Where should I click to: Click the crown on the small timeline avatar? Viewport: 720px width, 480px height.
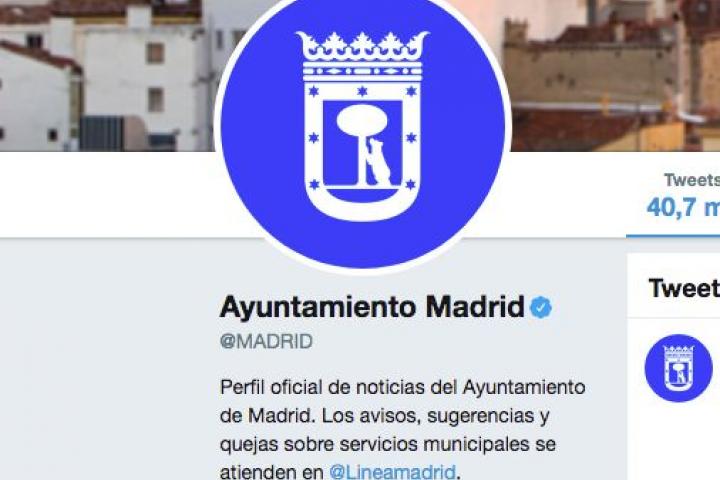(678, 353)
